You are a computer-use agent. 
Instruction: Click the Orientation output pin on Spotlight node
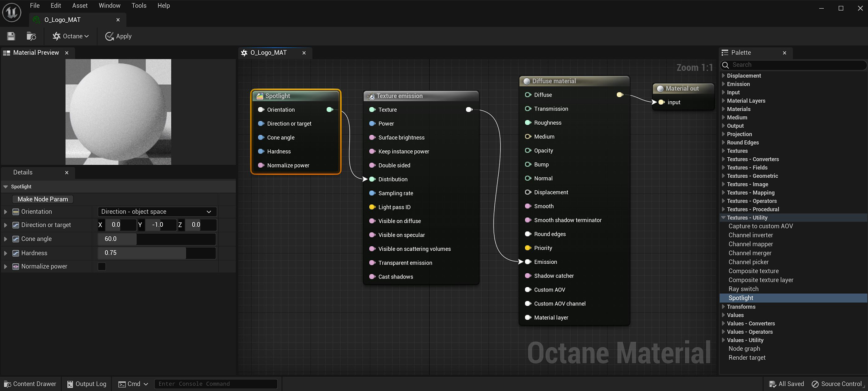click(x=330, y=109)
